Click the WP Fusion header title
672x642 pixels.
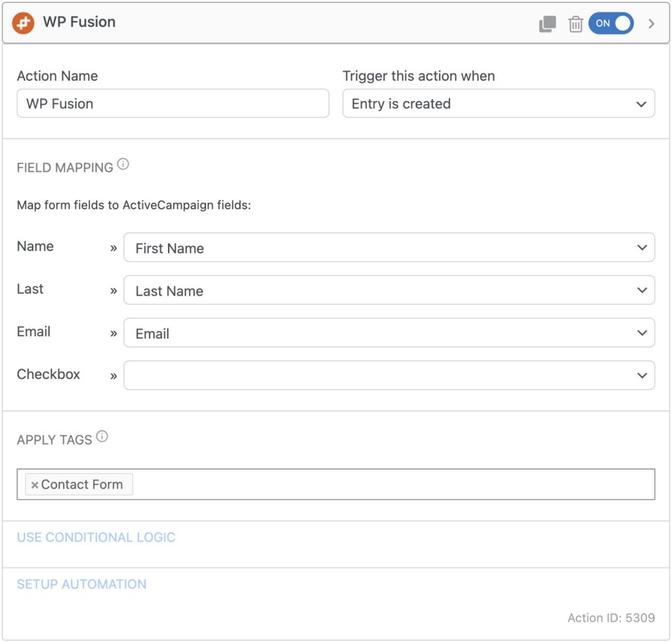[79, 22]
